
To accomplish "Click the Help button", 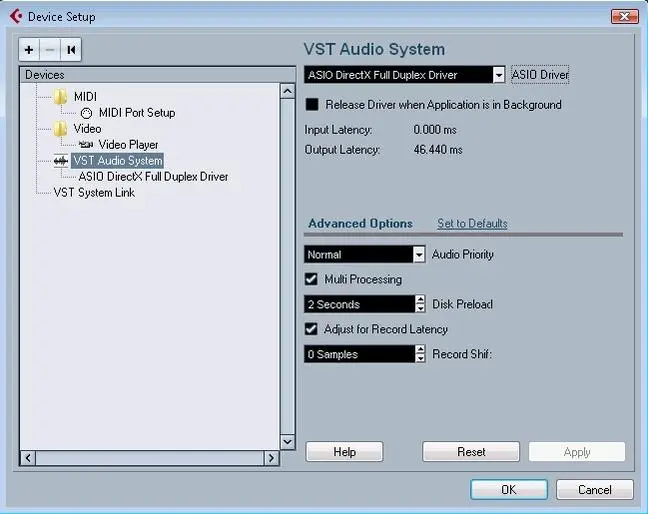I will tap(344, 452).
